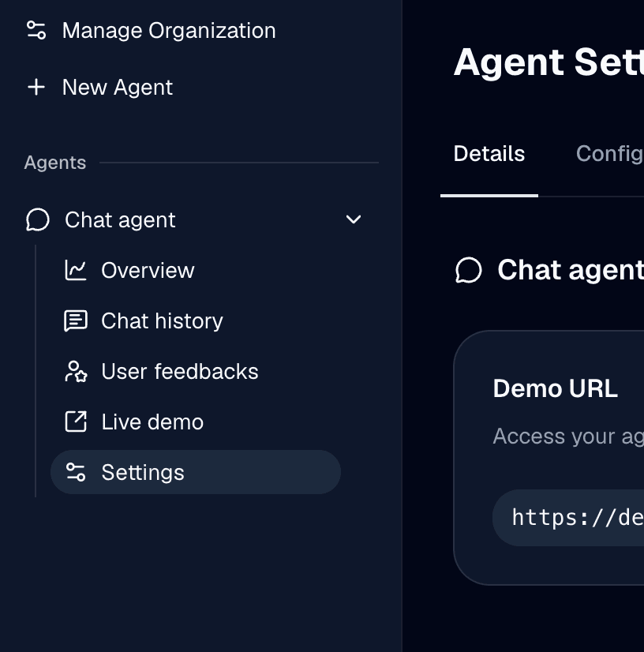Select Settings in the sidebar

[x=196, y=472]
